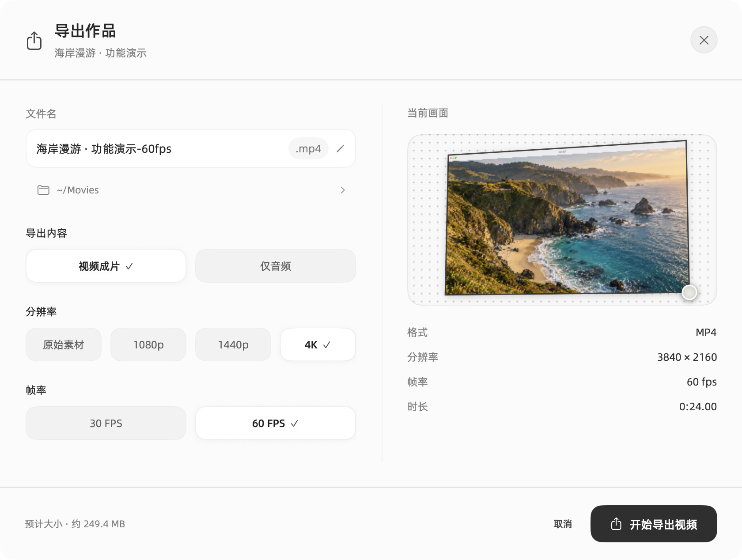Viewport: 742px width, 560px height.
Task: Click the 0:24.00 duration value
Action: pos(698,406)
